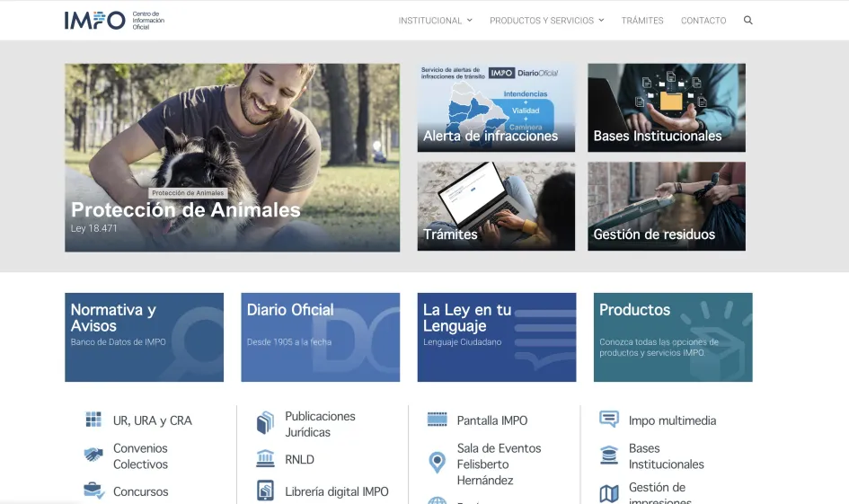Click the Convenios Colectivos handshake icon

pyautogui.click(x=93, y=455)
